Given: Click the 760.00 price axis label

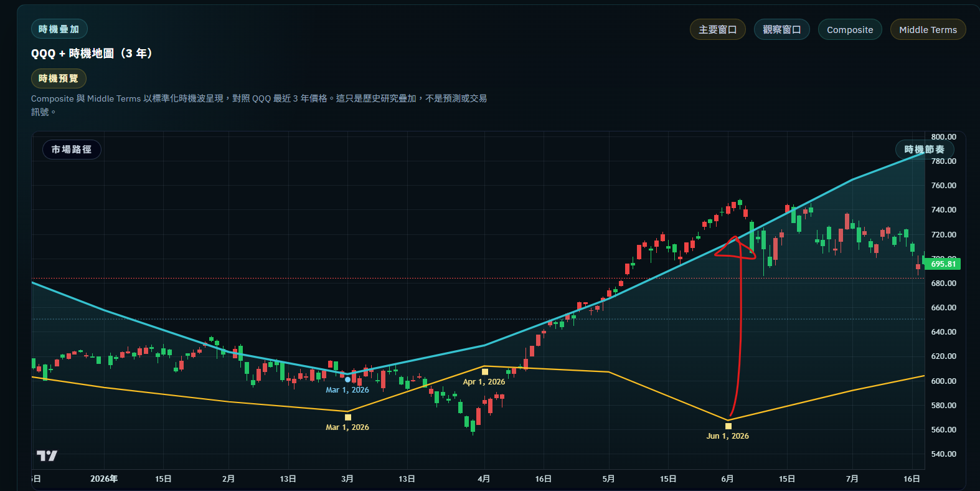Looking at the screenshot, I should point(944,186).
